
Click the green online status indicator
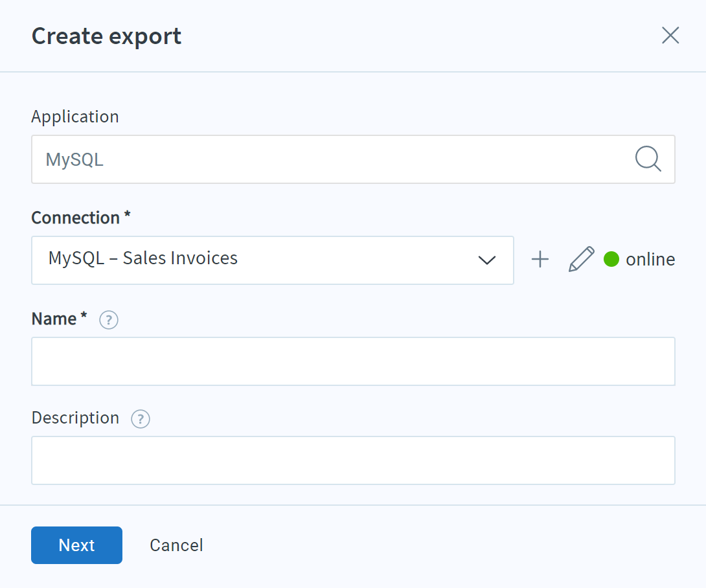coord(611,259)
